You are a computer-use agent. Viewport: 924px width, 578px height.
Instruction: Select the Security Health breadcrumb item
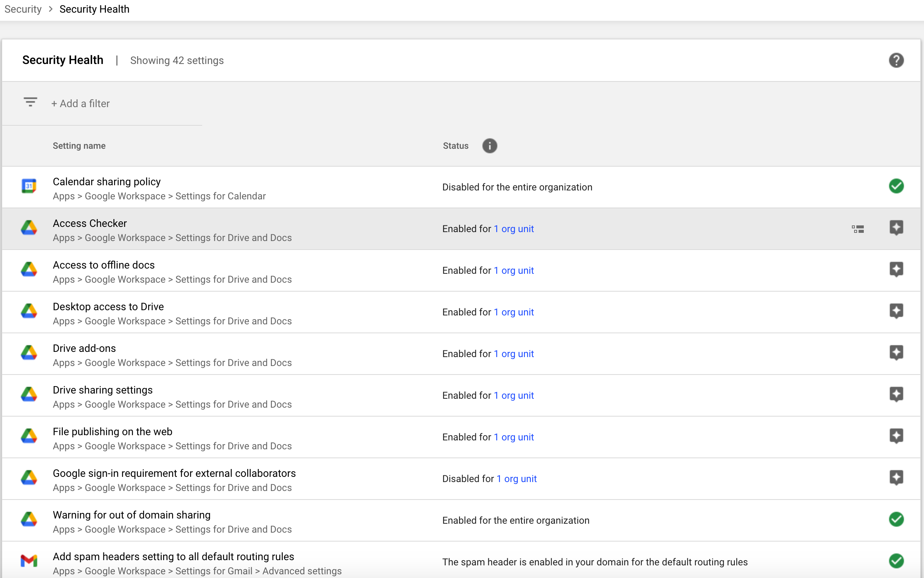94,9
